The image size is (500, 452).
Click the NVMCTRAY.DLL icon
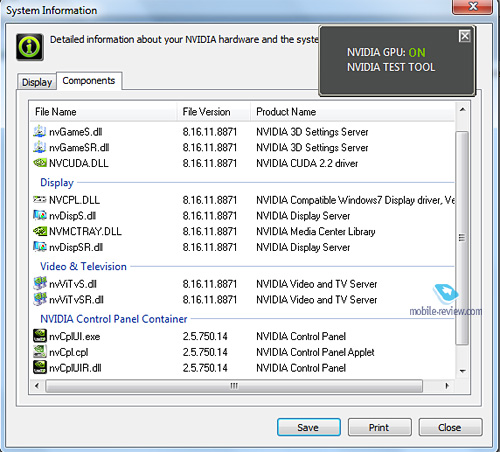(40, 231)
